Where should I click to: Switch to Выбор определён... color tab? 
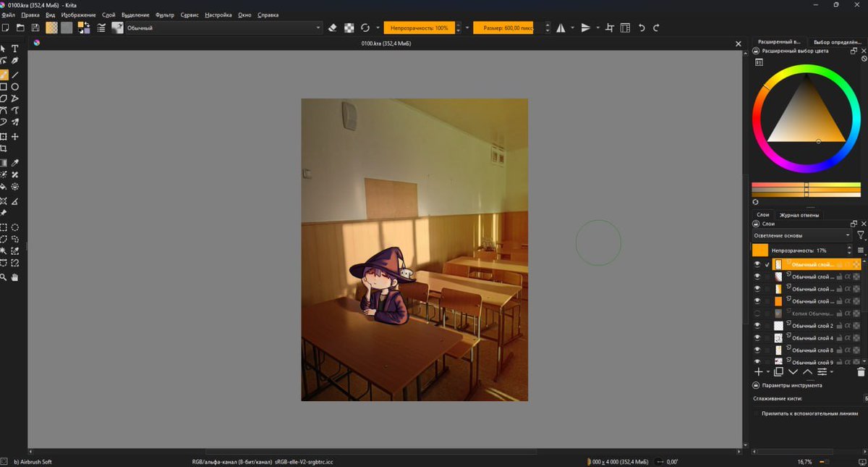tap(838, 42)
